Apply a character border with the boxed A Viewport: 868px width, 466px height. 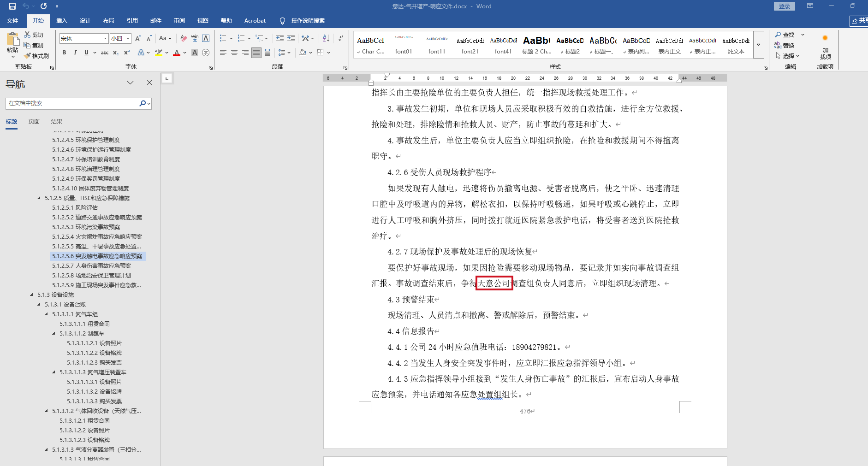point(206,39)
